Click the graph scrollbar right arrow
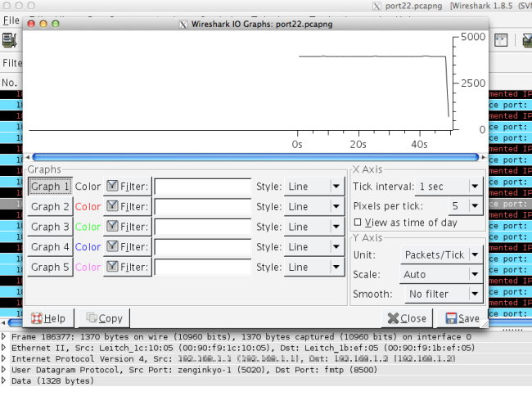532x405 pixels. tap(484, 157)
